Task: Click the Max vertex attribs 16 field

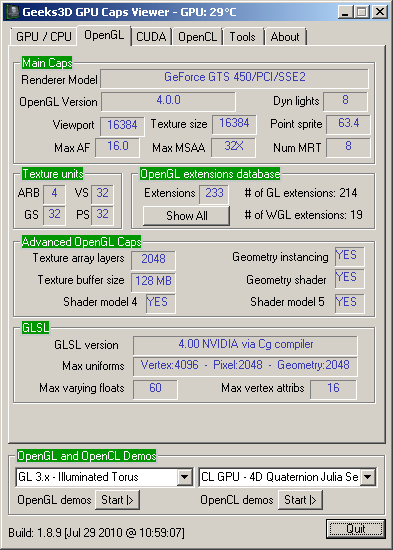Action: coord(333,389)
